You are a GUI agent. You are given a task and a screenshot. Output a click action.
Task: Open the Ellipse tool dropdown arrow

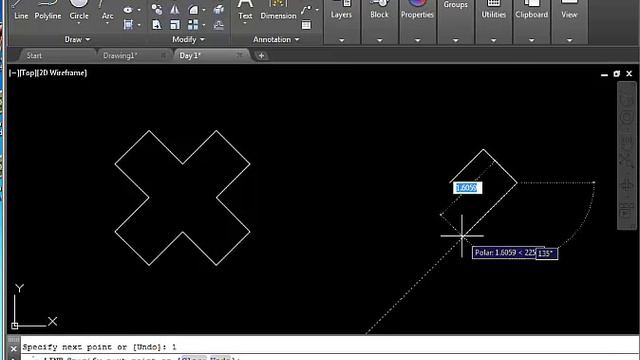coord(139,10)
